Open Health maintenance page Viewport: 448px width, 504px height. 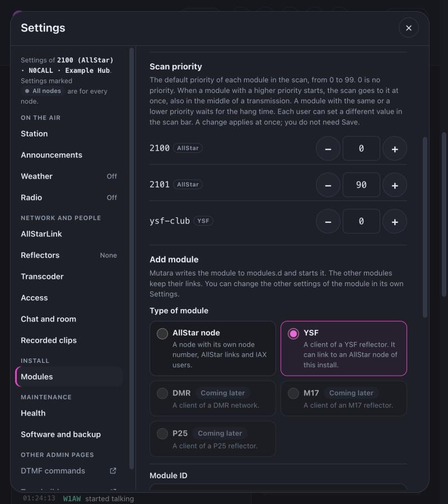pos(69,413)
